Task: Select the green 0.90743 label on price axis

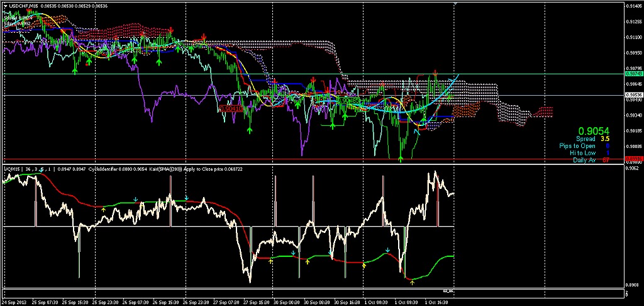Action: tap(633, 74)
